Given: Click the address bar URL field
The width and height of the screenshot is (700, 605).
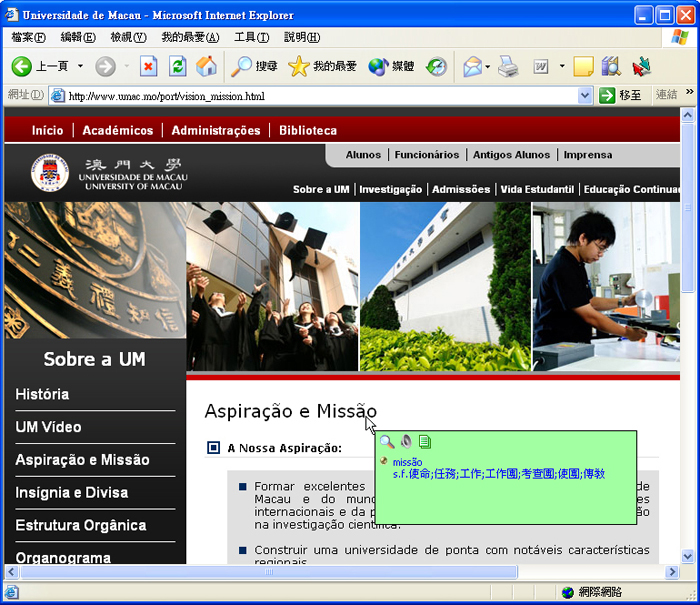Looking at the screenshot, I should coord(321,96).
